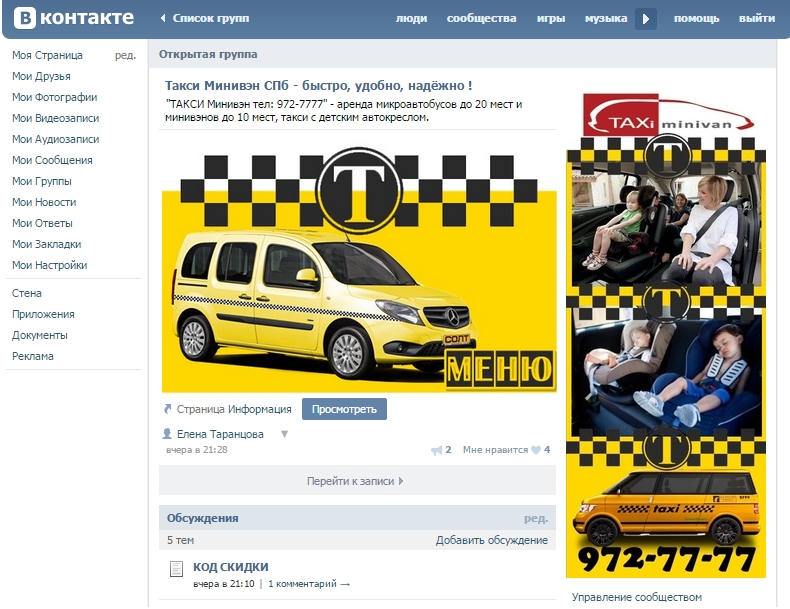Open dropdown arrow next to Елена Таранцова
Image resolution: width=790 pixels, height=609 pixels.
click(284, 434)
